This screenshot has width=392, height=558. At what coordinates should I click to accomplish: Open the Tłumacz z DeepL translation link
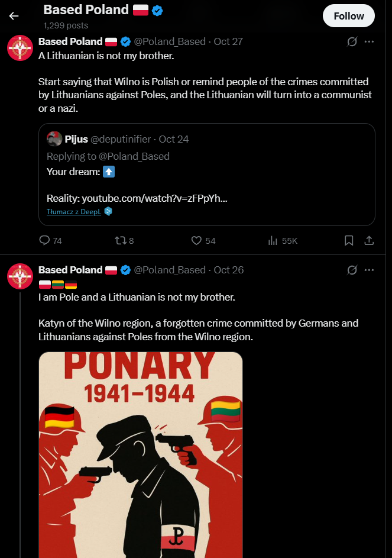74,211
